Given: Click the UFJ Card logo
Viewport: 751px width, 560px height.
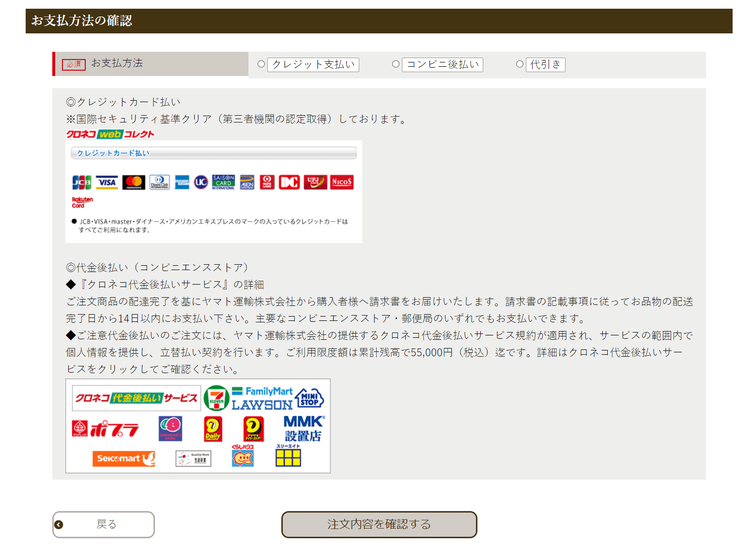Looking at the screenshot, I should (315, 182).
